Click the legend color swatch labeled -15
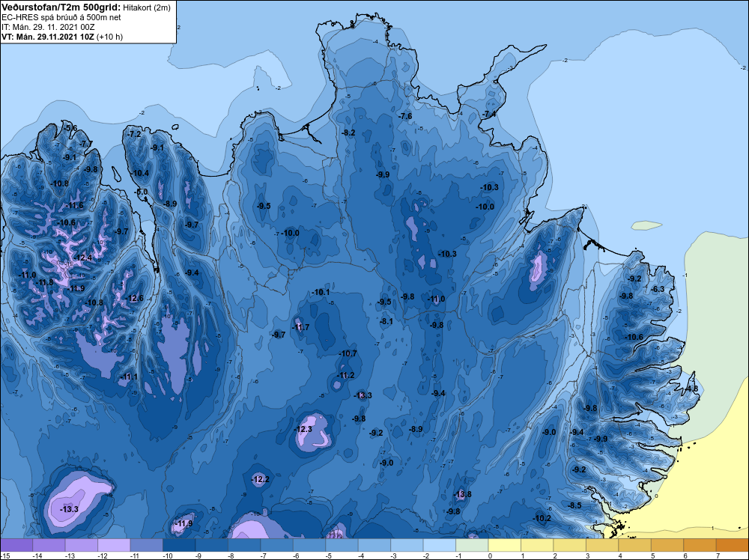The height and width of the screenshot is (560, 749). [x=16, y=545]
